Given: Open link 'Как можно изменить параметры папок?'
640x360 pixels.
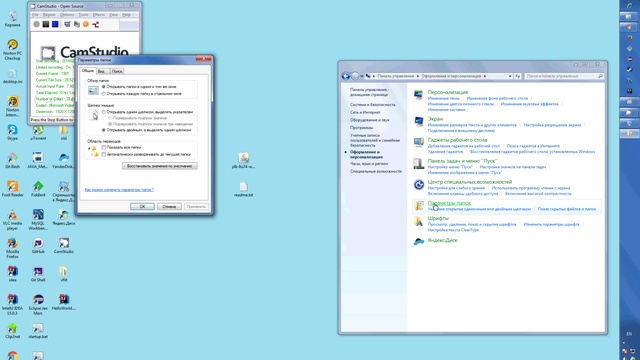Looking at the screenshot, I should 119,190.
